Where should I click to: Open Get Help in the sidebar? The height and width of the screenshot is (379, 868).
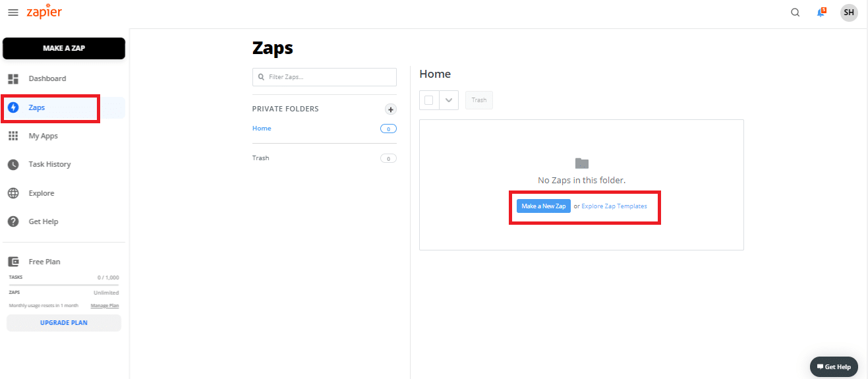point(43,222)
